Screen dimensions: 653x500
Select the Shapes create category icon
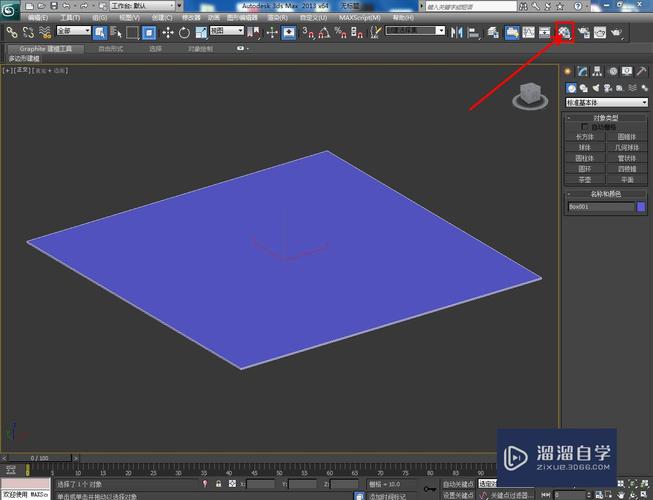click(x=583, y=88)
